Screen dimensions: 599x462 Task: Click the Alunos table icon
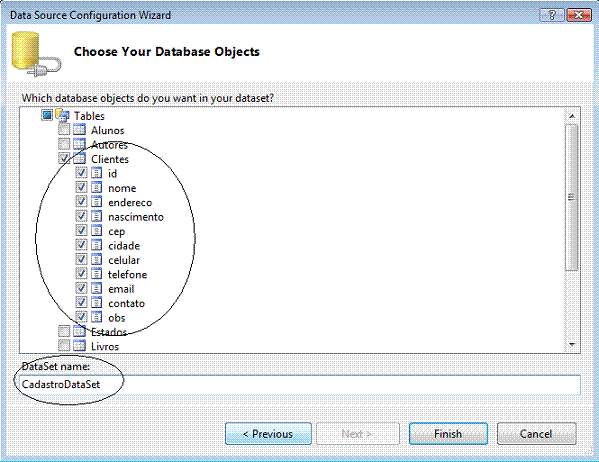(79, 130)
